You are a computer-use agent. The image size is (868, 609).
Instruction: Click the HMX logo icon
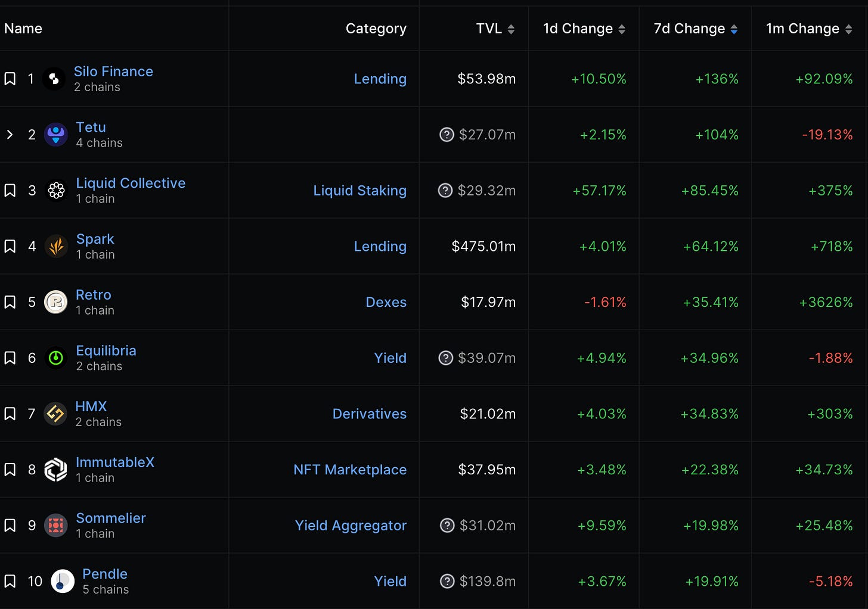(55, 414)
